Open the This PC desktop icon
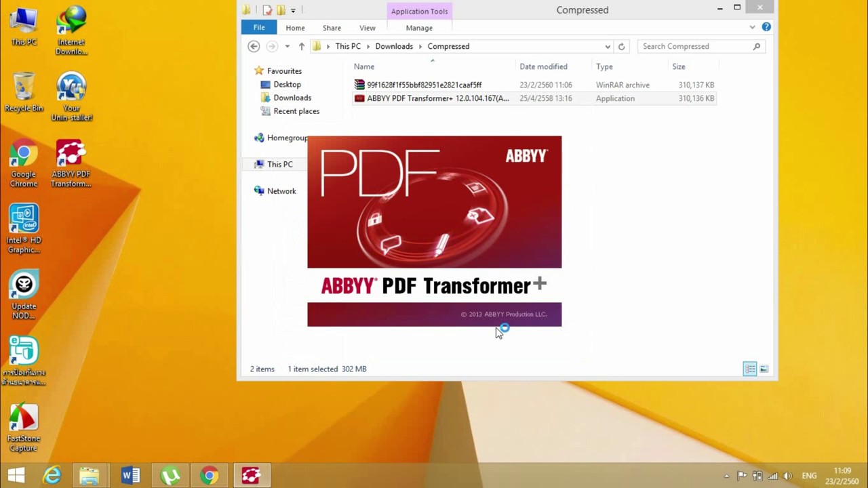This screenshot has width=868, height=488. [x=24, y=27]
